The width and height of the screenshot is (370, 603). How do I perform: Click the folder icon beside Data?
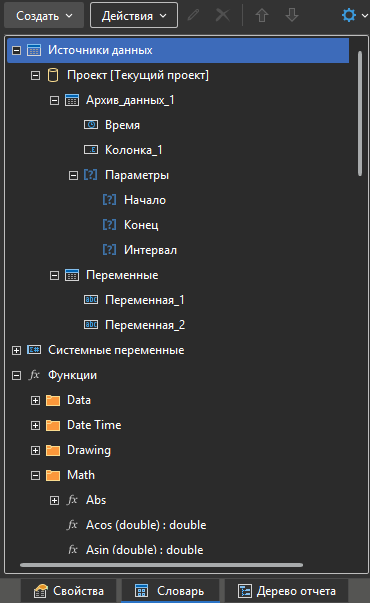coord(53,400)
